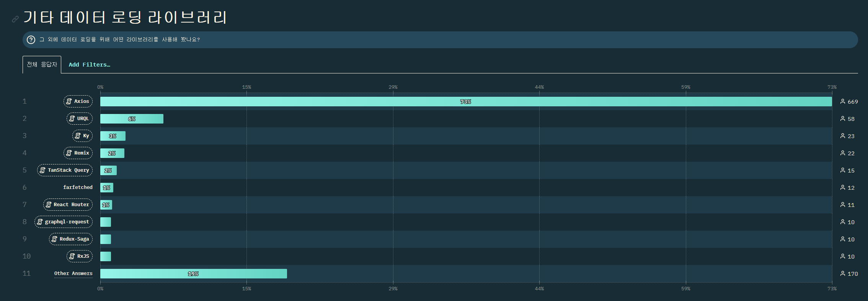Click the person icon next to 170
Image resolution: width=868 pixels, height=301 pixels.
tap(842, 273)
